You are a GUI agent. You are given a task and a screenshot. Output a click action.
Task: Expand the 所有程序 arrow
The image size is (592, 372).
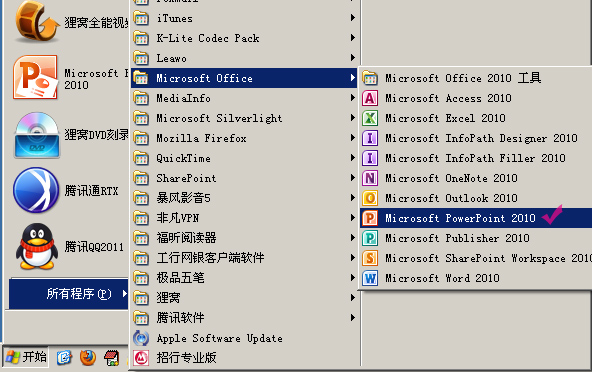pos(125,293)
